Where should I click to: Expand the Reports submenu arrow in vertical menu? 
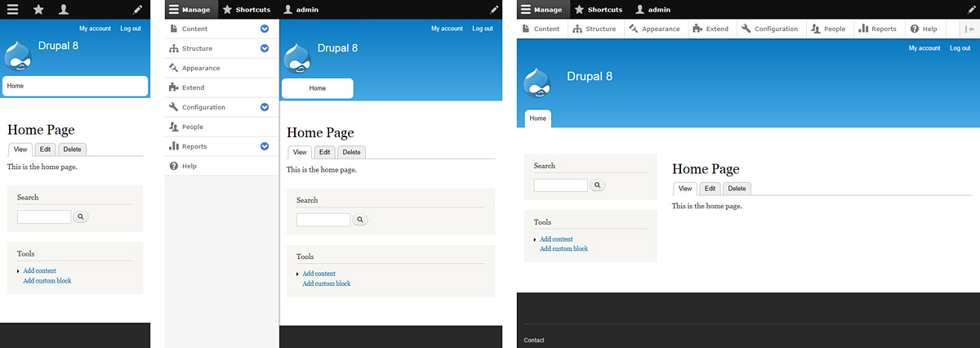pos(265,146)
